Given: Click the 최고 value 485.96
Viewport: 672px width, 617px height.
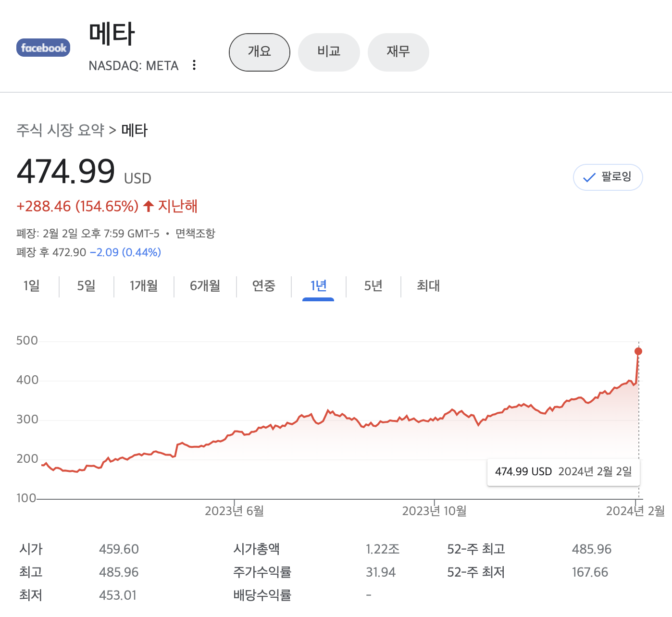Looking at the screenshot, I should [119, 572].
